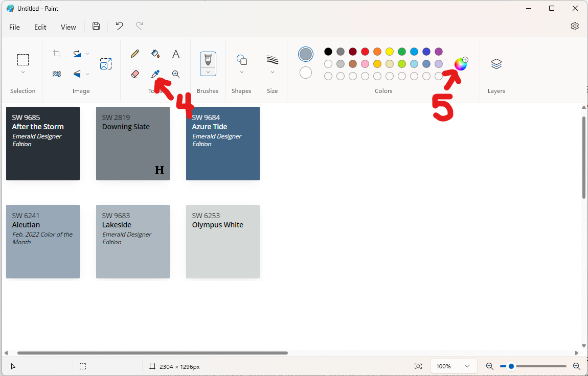Open the File menu
The image size is (588, 376).
click(14, 27)
